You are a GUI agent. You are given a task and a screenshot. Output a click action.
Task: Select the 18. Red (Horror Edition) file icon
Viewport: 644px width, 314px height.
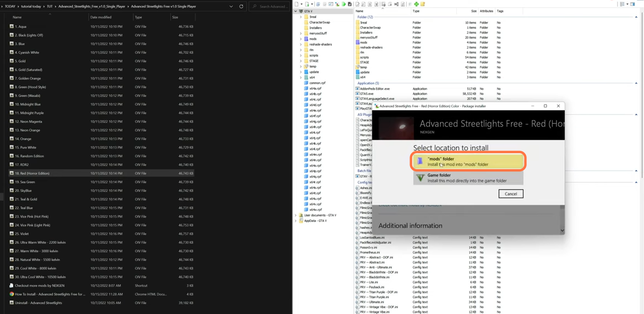tap(12, 173)
